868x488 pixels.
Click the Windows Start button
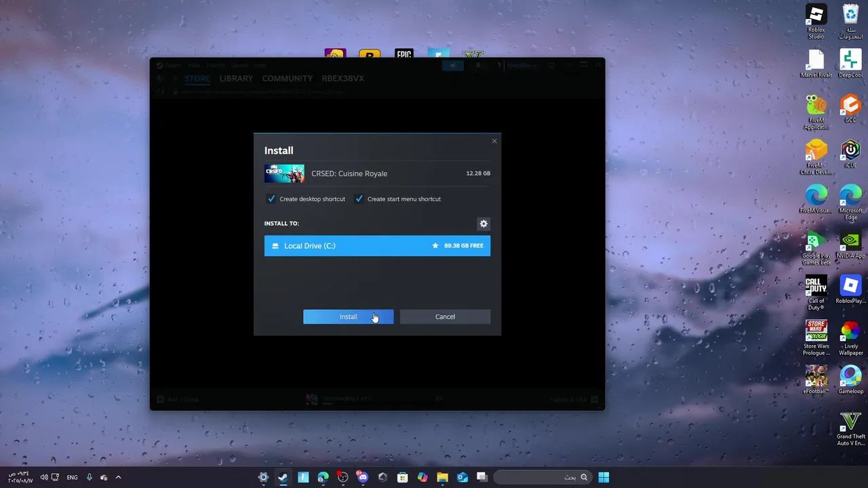(604, 477)
